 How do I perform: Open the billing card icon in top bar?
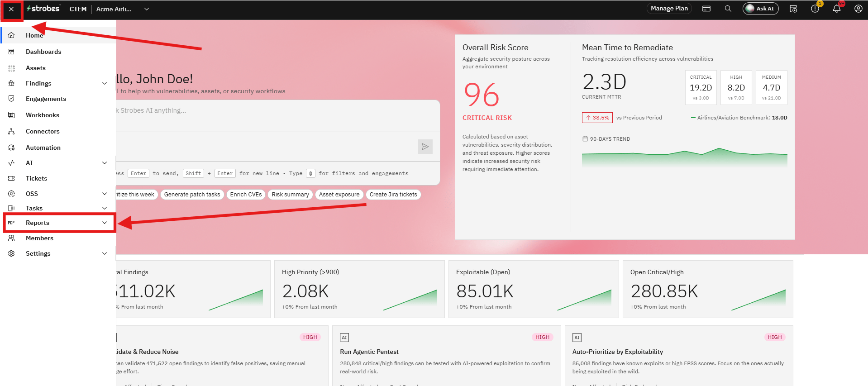[x=706, y=9]
